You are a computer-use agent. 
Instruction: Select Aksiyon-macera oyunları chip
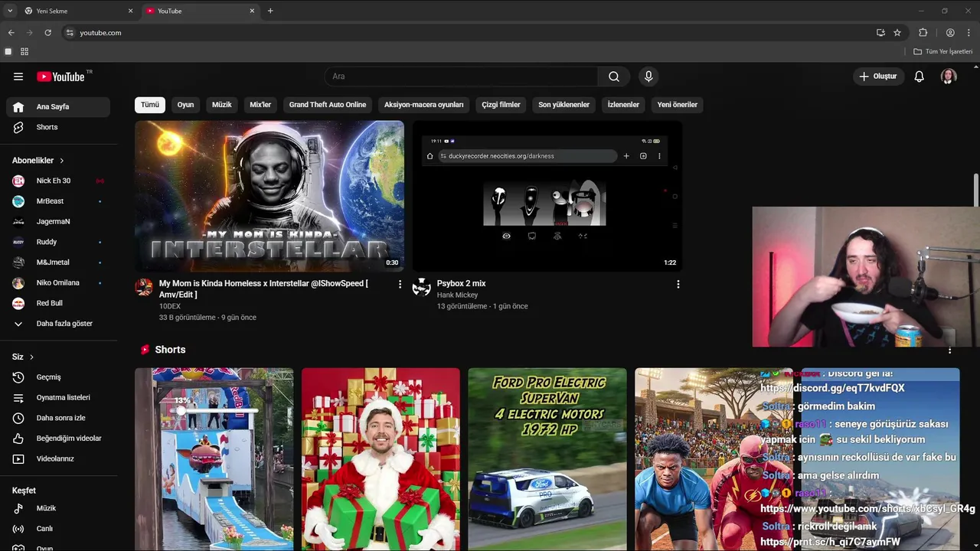pos(424,105)
